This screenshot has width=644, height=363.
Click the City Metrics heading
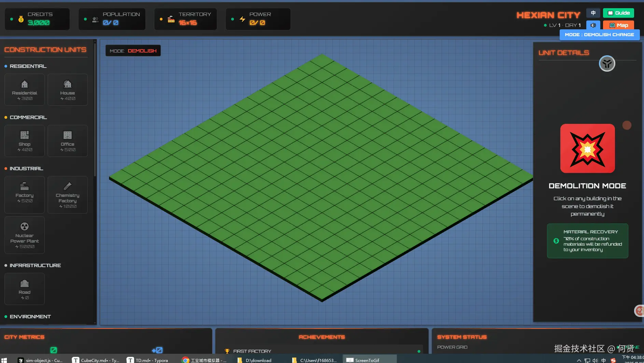(24, 337)
